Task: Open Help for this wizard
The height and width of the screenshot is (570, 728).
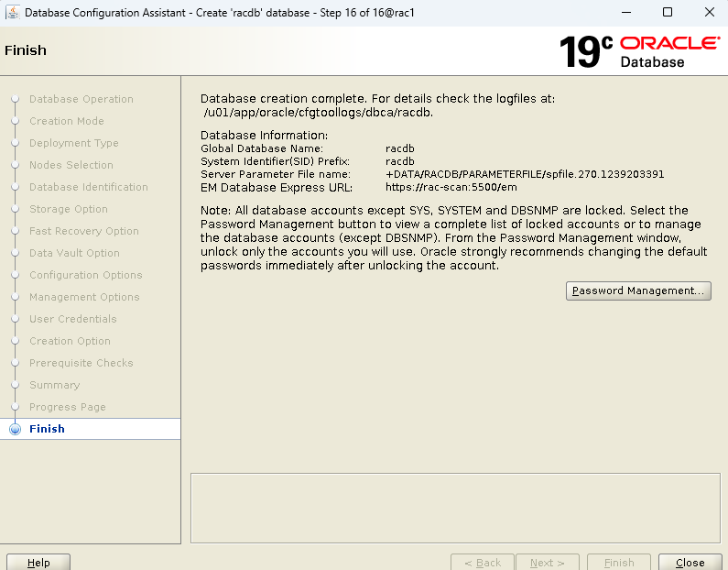Action: pyautogui.click(x=38, y=562)
